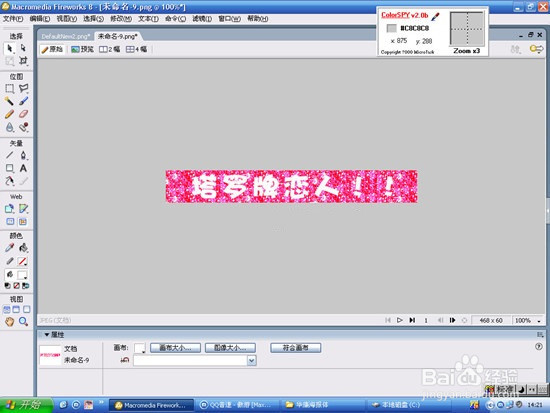Open the 视图 menu
Image resolution: width=550 pixels, height=413 pixels.
point(67,19)
